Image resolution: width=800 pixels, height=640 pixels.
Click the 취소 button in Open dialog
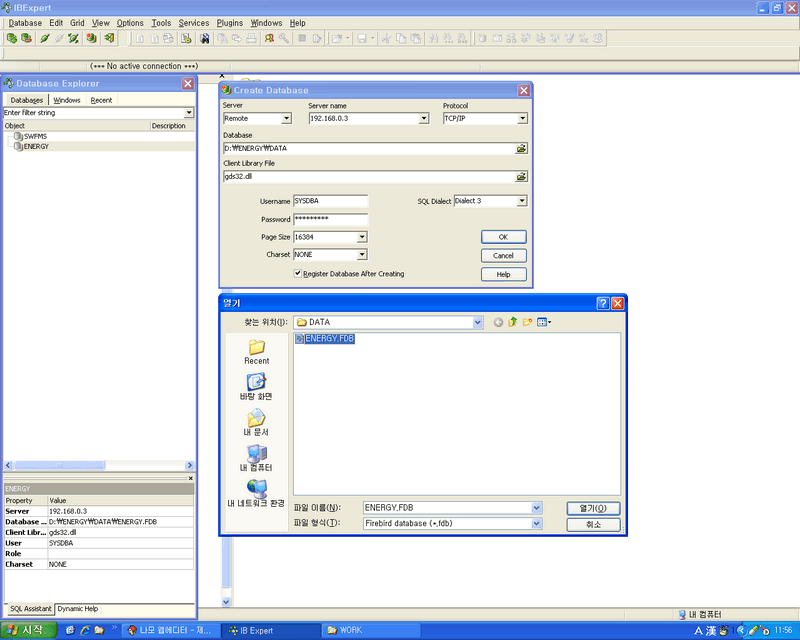[593, 525]
